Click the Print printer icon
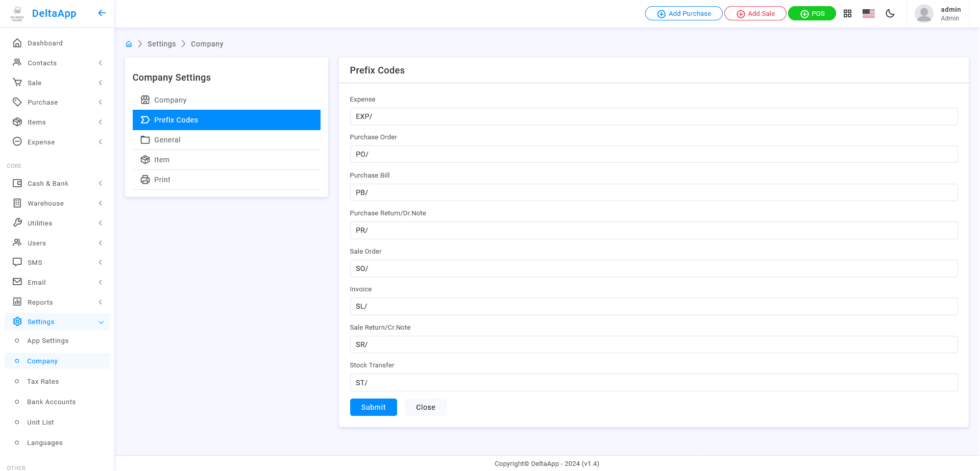 click(145, 180)
